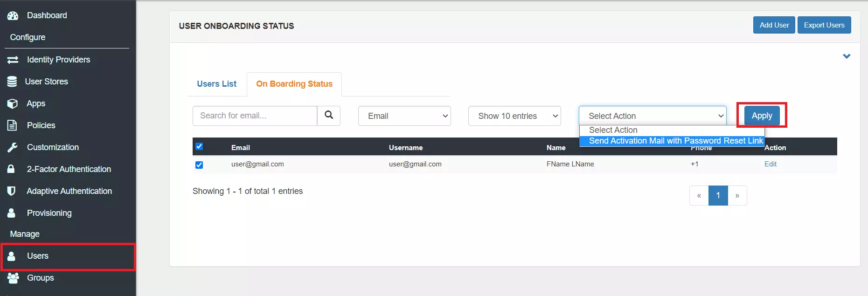The height and width of the screenshot is (296, 868).
Task: Click the Provisioning person icon
Action: [12, 213]
